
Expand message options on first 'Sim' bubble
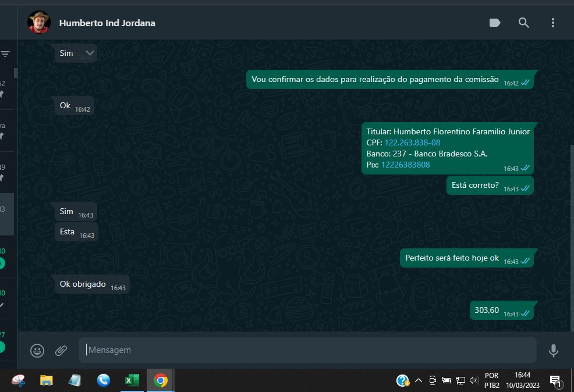pyautogui.click(x=90, y=52)
